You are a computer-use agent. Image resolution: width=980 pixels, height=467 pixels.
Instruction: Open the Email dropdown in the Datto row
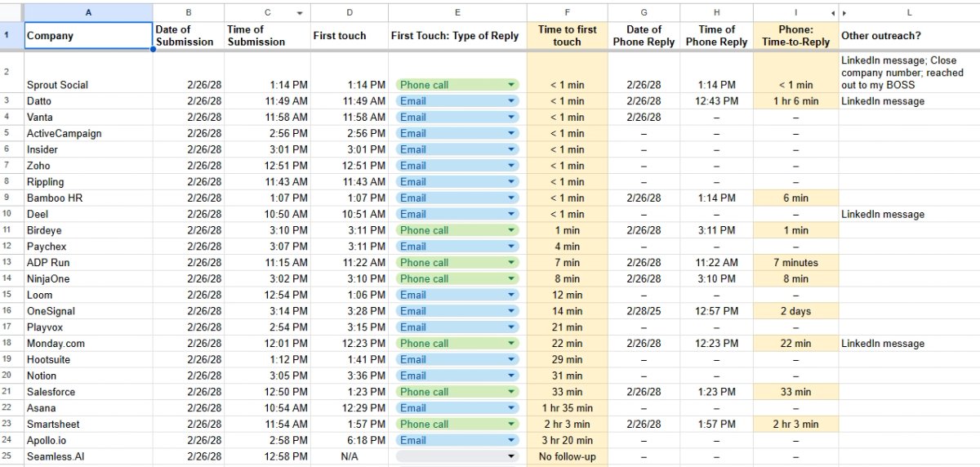click(511, 101)
